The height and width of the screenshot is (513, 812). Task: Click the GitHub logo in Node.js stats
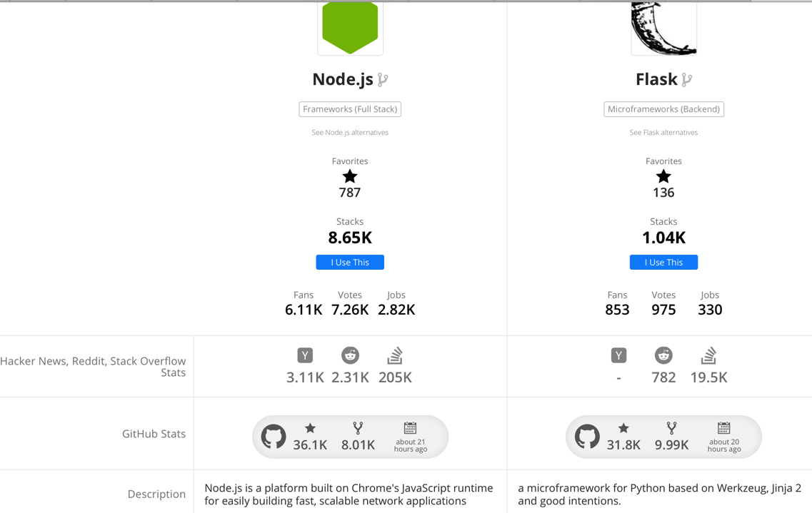click(x=274, y=437)
